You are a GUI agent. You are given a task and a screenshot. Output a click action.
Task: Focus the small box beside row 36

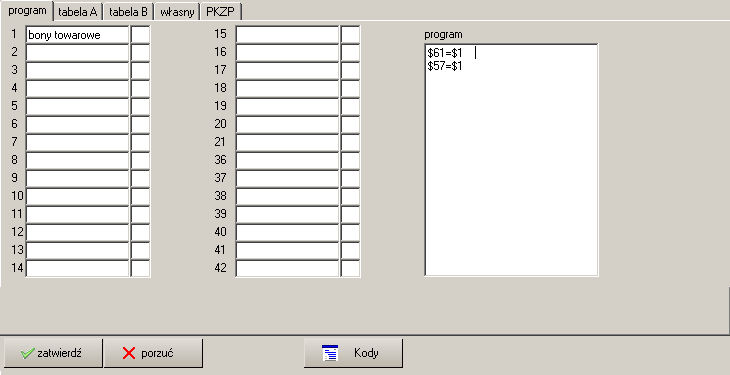(x=351, y=161)
